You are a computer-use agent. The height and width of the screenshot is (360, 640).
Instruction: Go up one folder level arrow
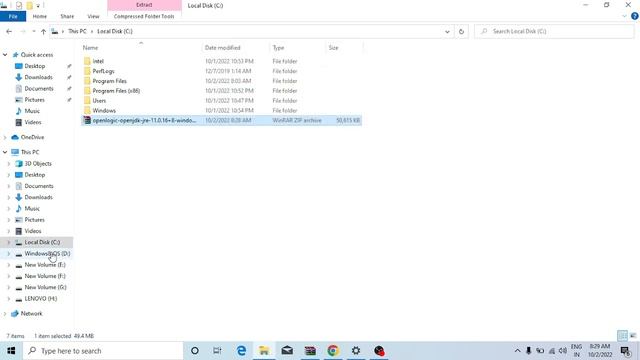[43, 31]
